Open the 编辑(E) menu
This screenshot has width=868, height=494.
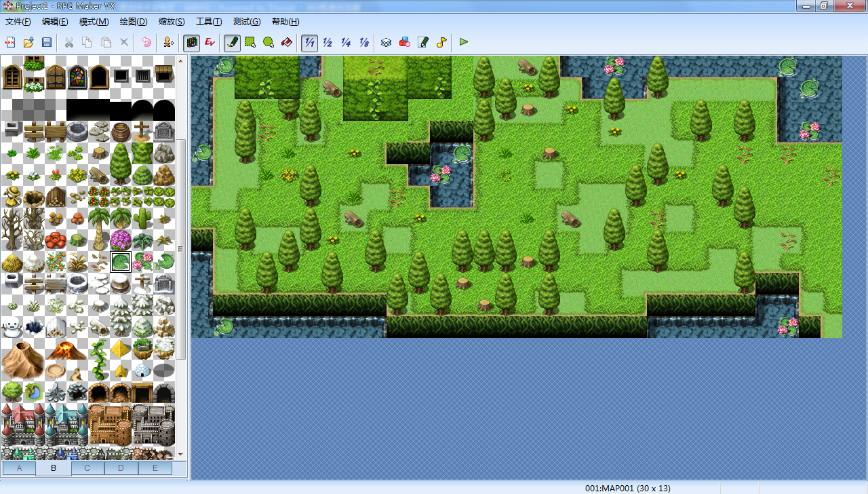point(55,22)
